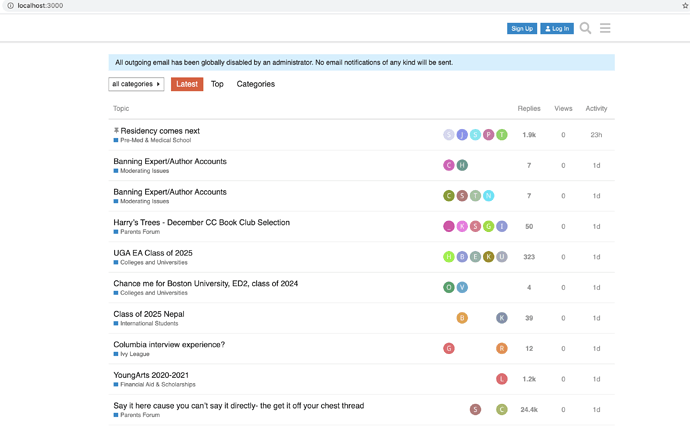
Task: Click Colleges and Universities badge under UGA EA
Action: pos(150,262)
